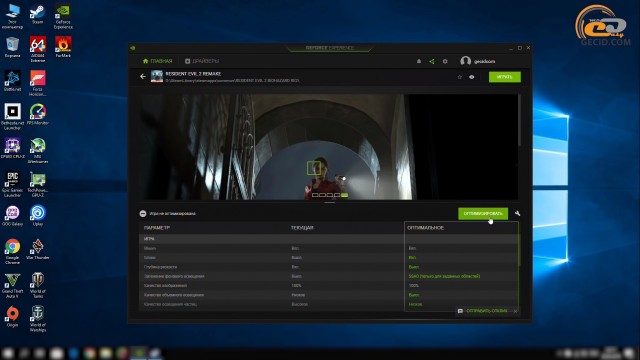Viewport: 640px width, 360px height.
Task: Click the ИГРА section row
Action: pyautogui.click(x=329, y=239)
